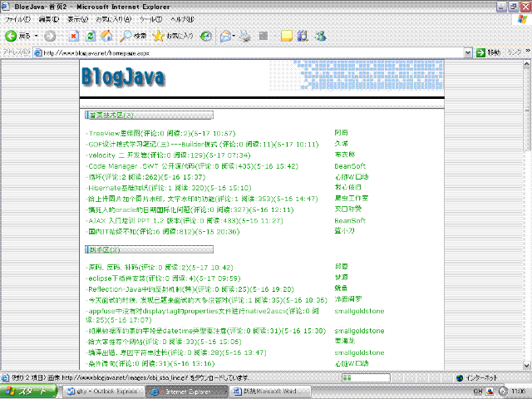Click the BlogJava logo banner
Viewport: 532px width, 399px height.
[123, 77]
